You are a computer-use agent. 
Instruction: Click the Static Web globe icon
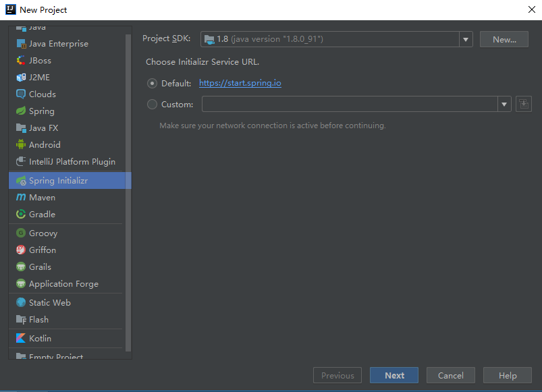(21, 302)
